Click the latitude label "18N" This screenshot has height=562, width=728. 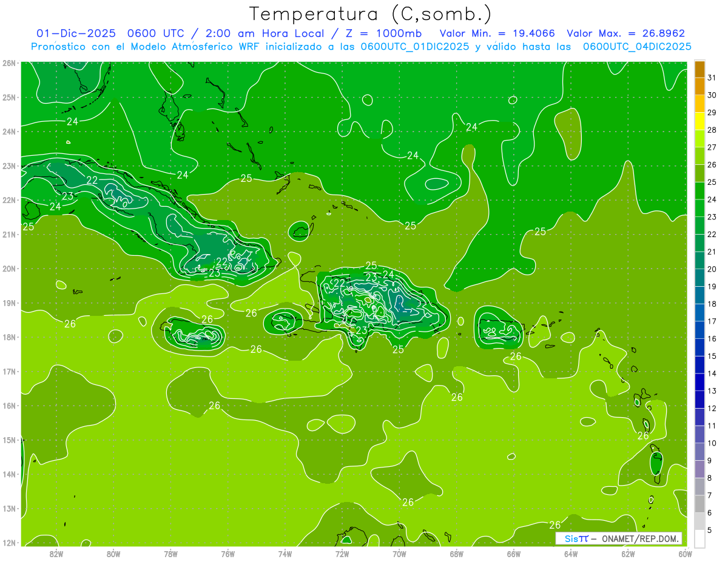tap(9, 337)
